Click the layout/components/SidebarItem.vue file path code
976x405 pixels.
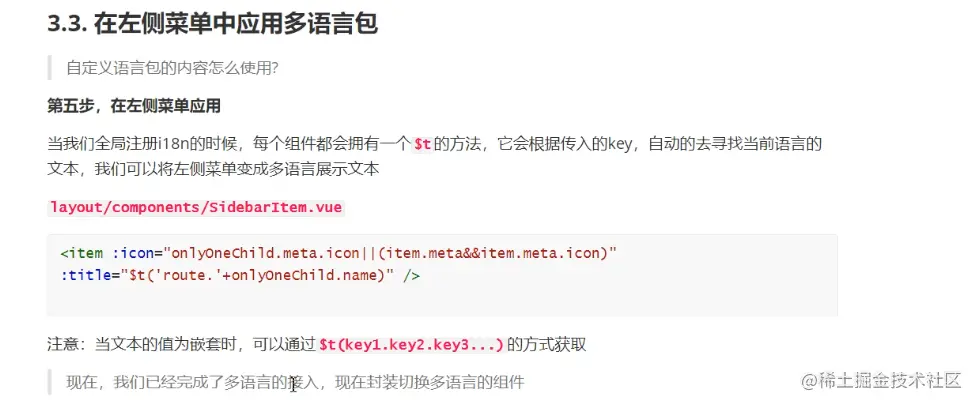196,207
